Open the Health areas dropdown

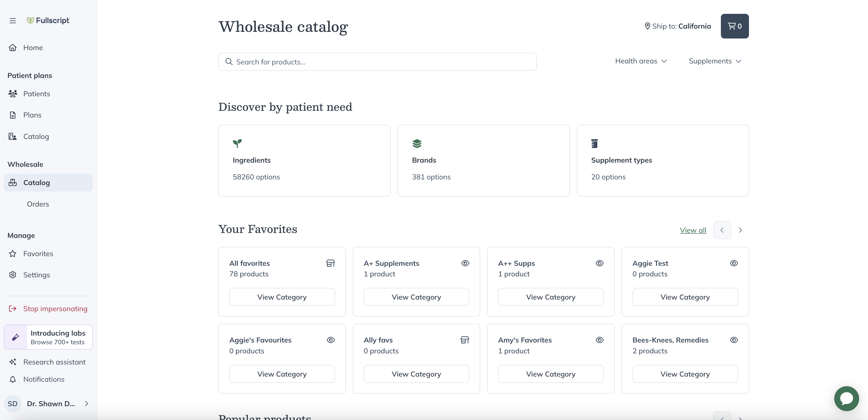640,61
